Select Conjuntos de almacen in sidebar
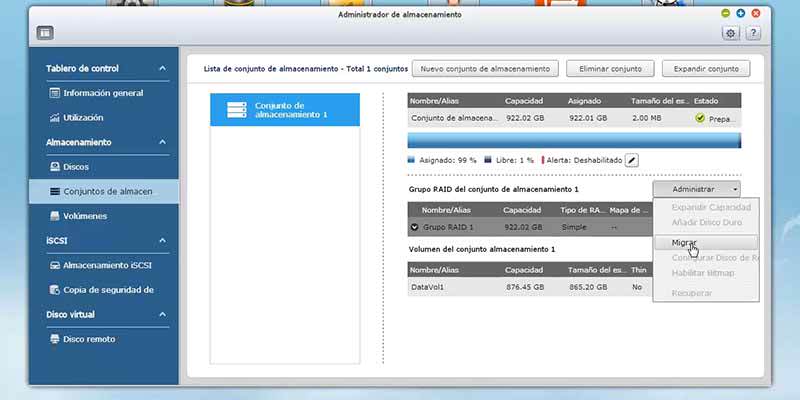 coord(104,191)
